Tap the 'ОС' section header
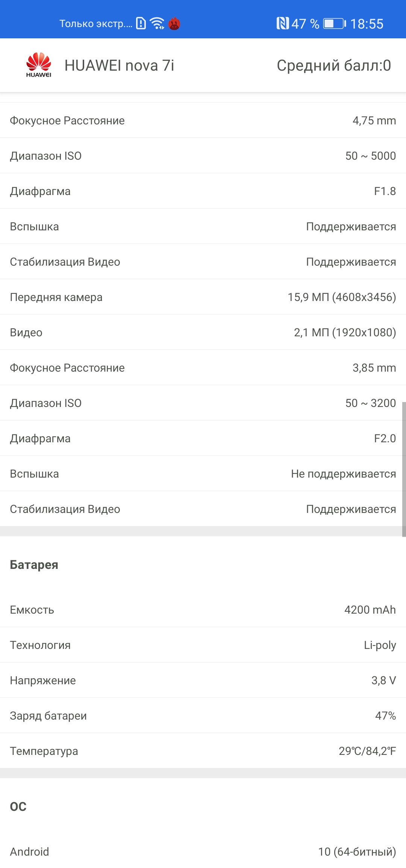The image size is (406, 868). pos(18,807)
